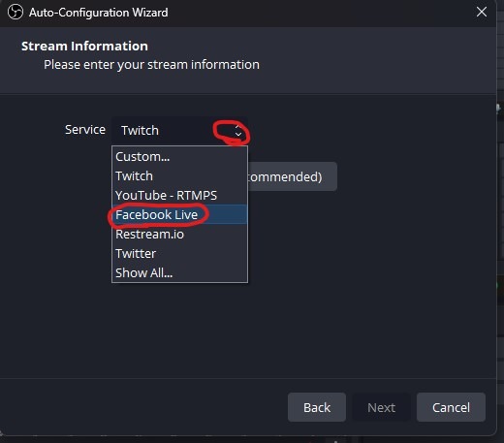Open the Service combo box showing Twitch

[x=179, y=131]
